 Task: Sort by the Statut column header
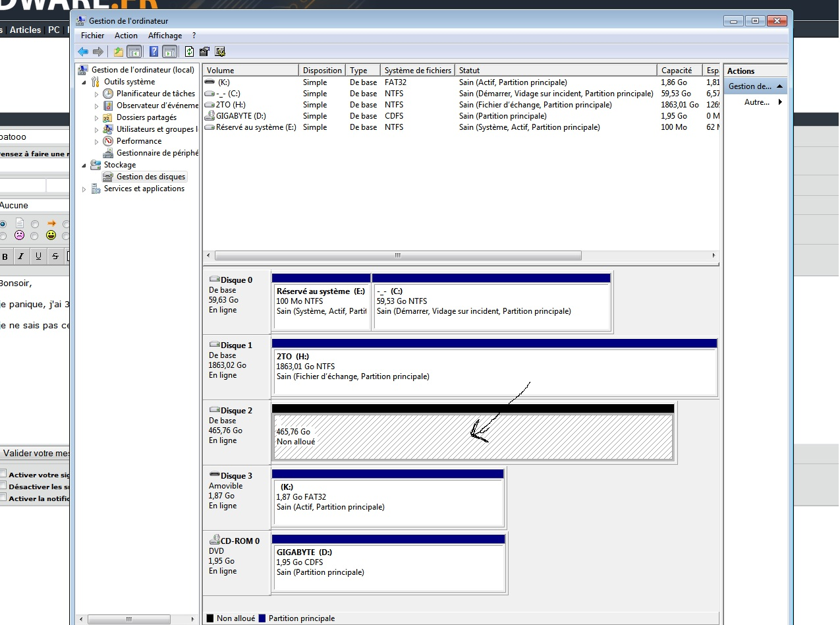(556, 70)
